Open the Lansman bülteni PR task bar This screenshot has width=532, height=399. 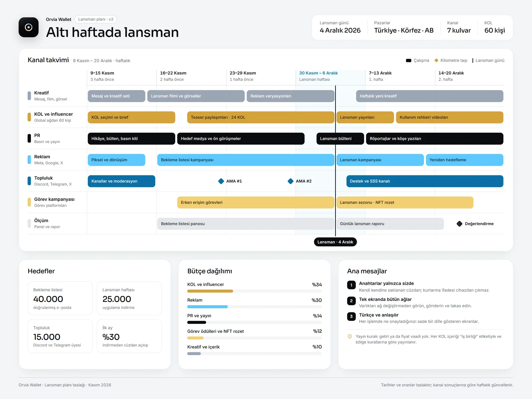coord(340,139)
